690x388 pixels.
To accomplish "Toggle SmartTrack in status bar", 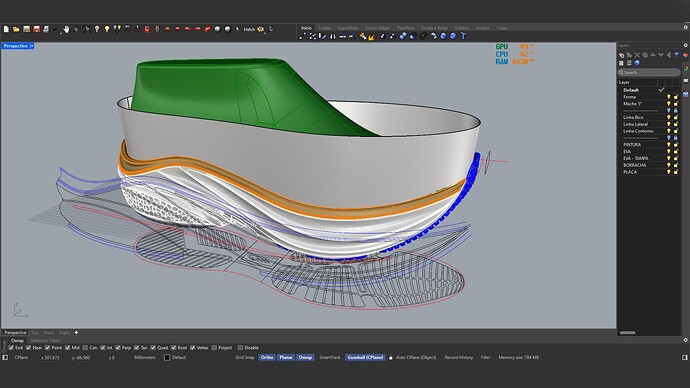I will click(x=330, y=357).
